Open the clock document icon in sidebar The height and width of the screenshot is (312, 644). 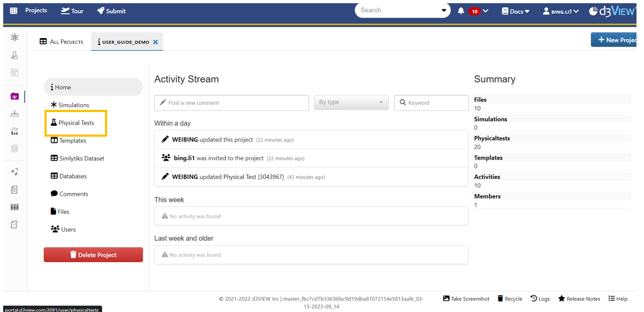[14, 189]
